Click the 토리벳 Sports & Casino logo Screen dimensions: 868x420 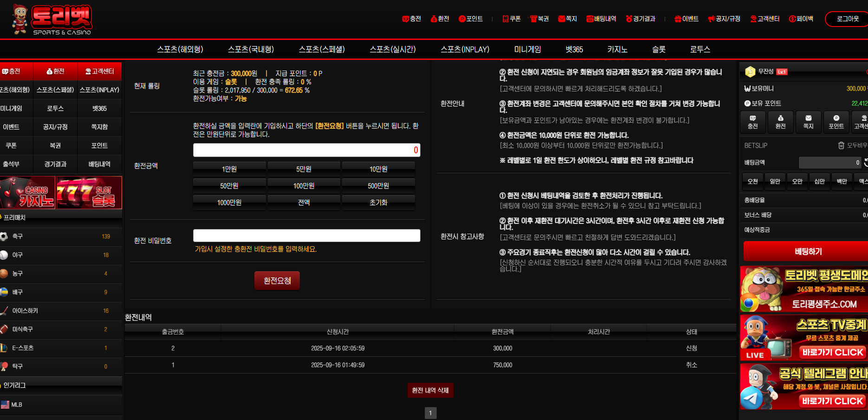point(52,20)
